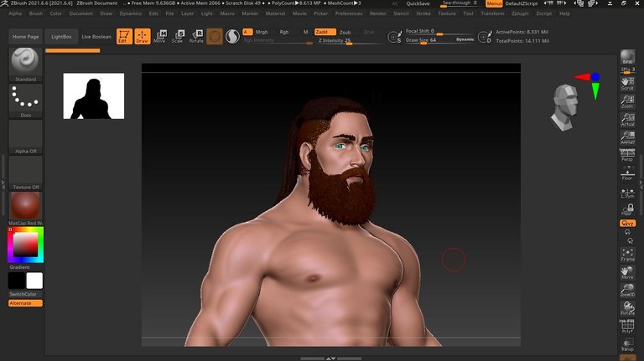Image resolution: width=644 pixels, height=361 pixels.
Task: Select the white main color swatch
Action: click(34, 281)
